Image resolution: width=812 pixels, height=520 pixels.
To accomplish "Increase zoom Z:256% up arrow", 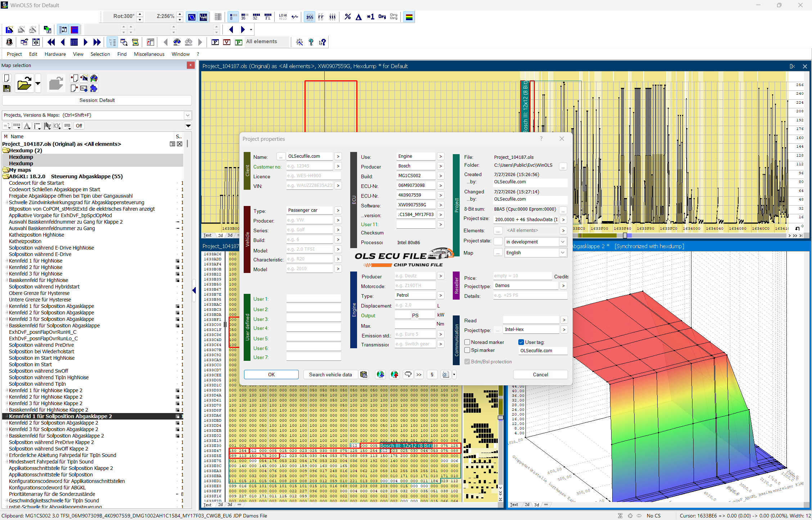I will (x=180, y=14).
